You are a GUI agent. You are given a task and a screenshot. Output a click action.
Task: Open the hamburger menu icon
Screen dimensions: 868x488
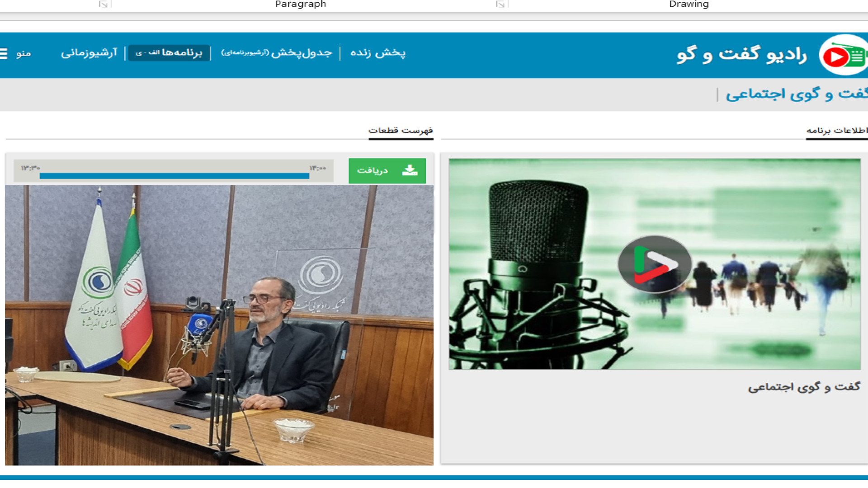coord(4,53)
